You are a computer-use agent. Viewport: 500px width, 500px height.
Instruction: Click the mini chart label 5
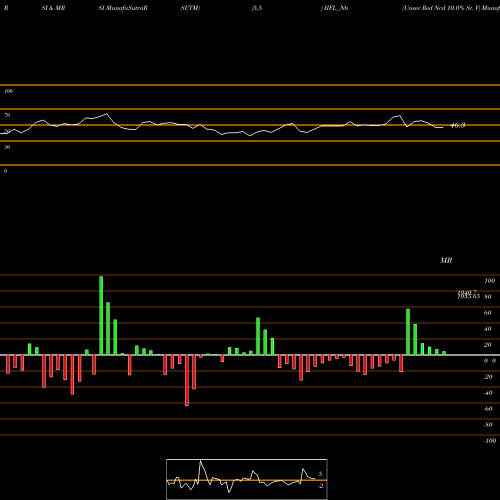(320, 474)
